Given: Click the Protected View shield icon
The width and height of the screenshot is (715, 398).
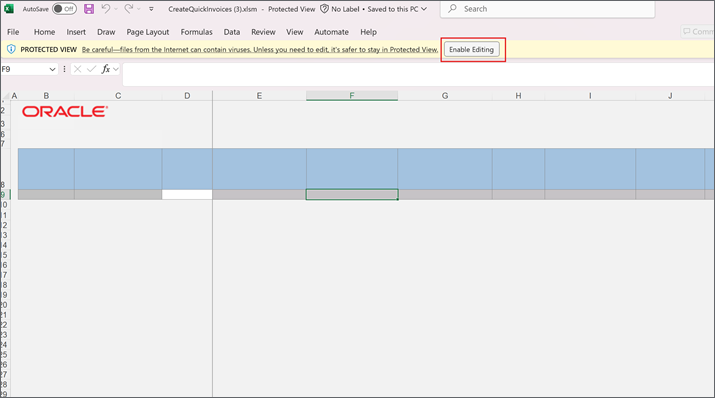Looking at the screenshot, I should 11,49.
